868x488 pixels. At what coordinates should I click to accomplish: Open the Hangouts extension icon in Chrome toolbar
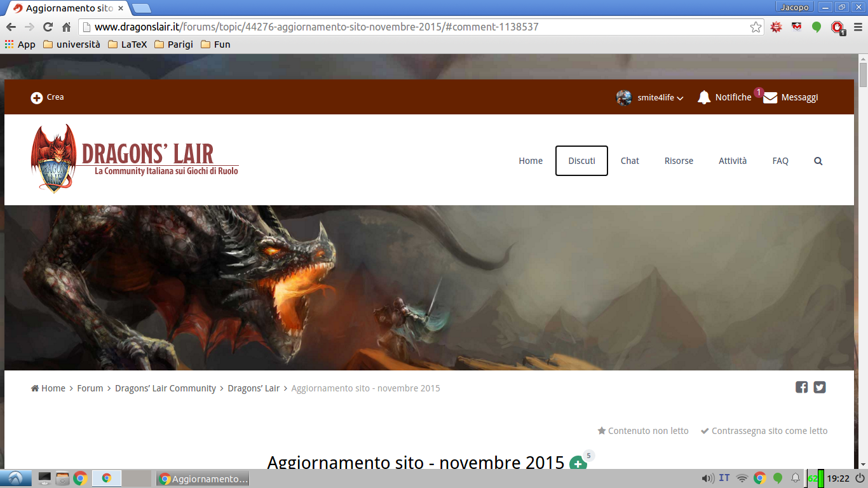(x=817, y=27)
